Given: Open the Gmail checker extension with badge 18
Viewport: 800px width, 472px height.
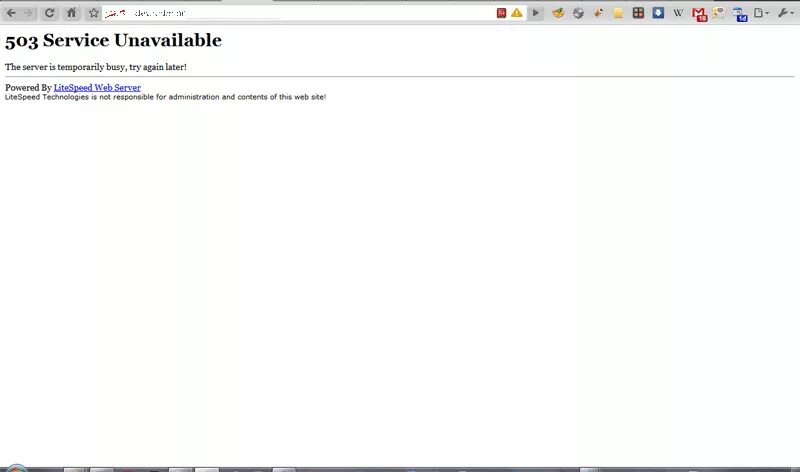Looking at the screenshot, I should 699,14.
